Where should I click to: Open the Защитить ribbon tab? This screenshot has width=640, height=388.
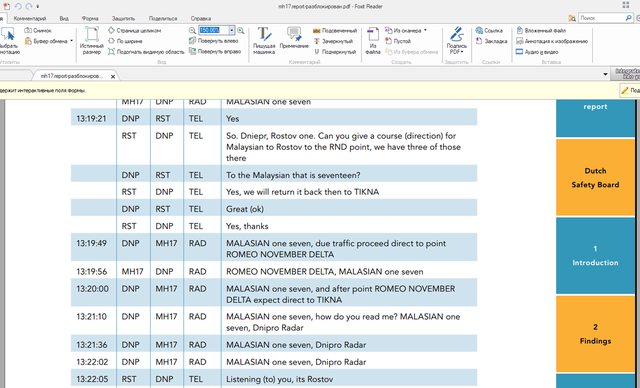click(123, 18)
